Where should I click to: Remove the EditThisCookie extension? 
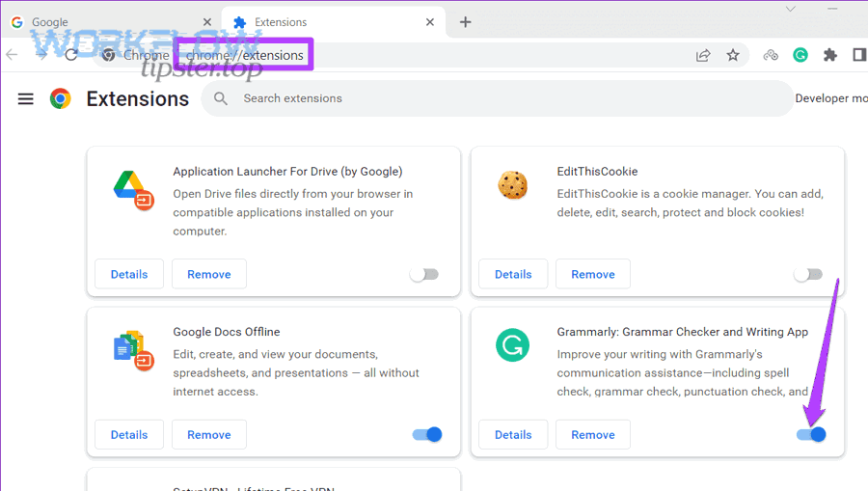click(592, 274)
